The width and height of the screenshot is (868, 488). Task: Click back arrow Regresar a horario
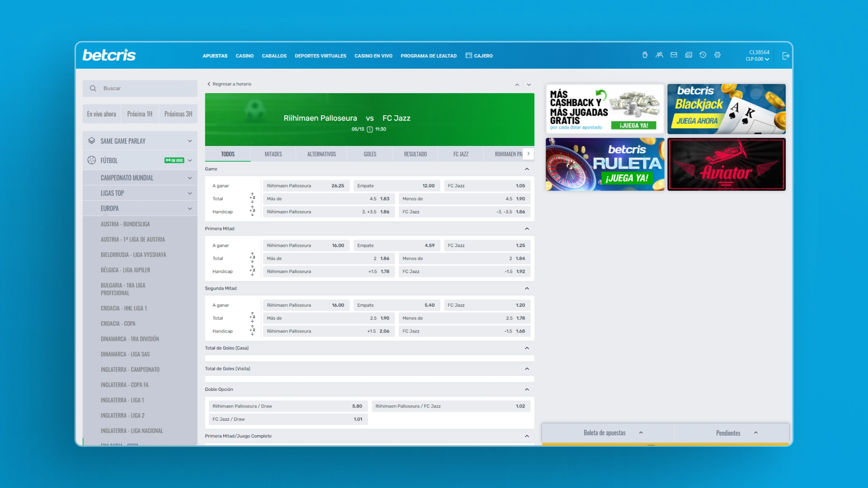209,84
